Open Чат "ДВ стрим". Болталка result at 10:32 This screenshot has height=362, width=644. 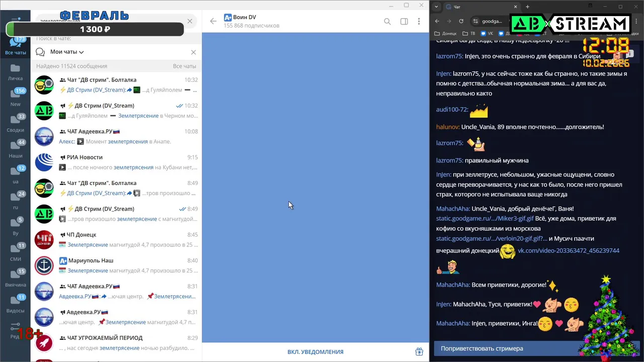click(x=116, y=84)
